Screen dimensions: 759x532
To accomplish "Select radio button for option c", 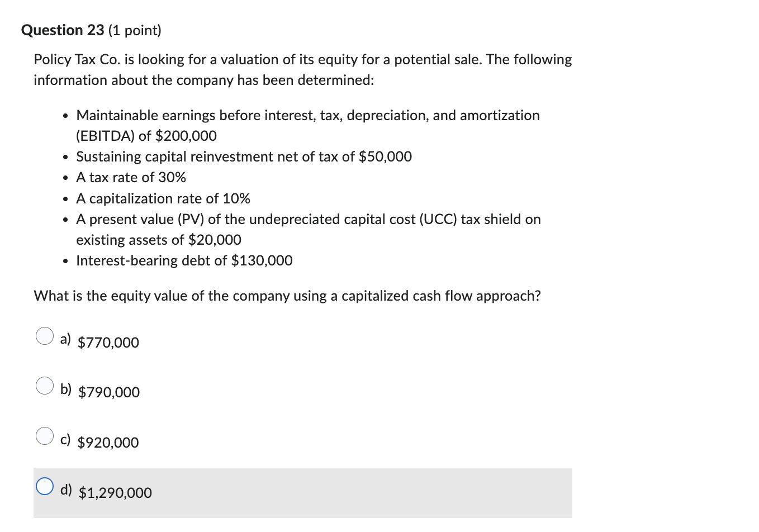I will click(44, 436).
